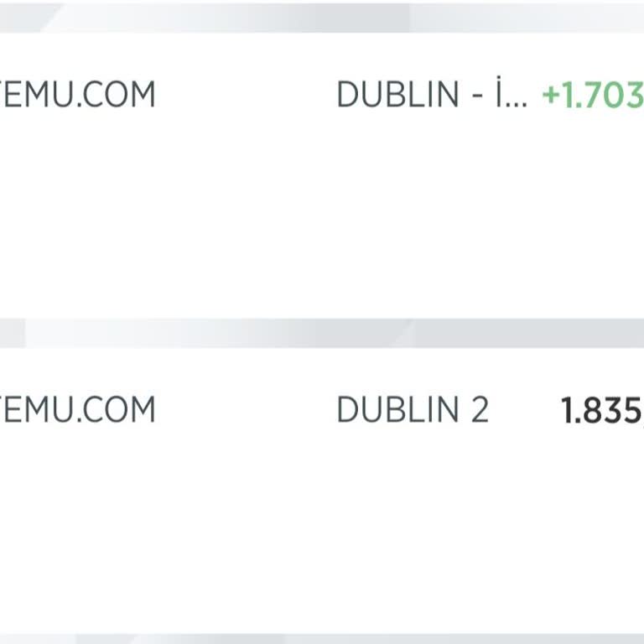
Task: Click the space between DUBLIN 2 and 1.835
Action: point(525,410)
